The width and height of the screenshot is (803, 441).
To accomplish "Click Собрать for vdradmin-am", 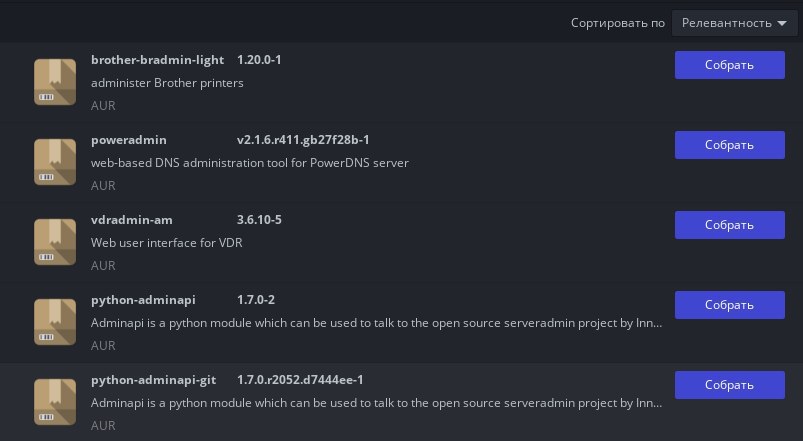I will (729, 225).
